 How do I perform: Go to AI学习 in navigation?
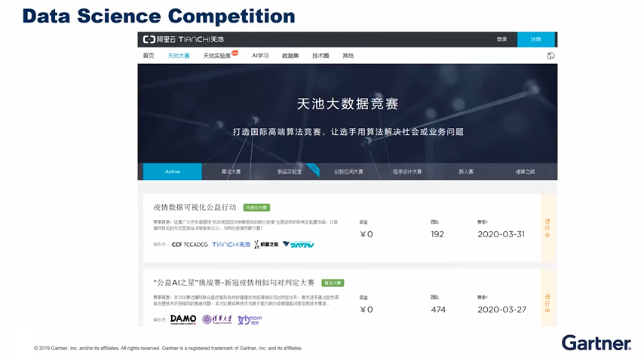tap(260, 56)
